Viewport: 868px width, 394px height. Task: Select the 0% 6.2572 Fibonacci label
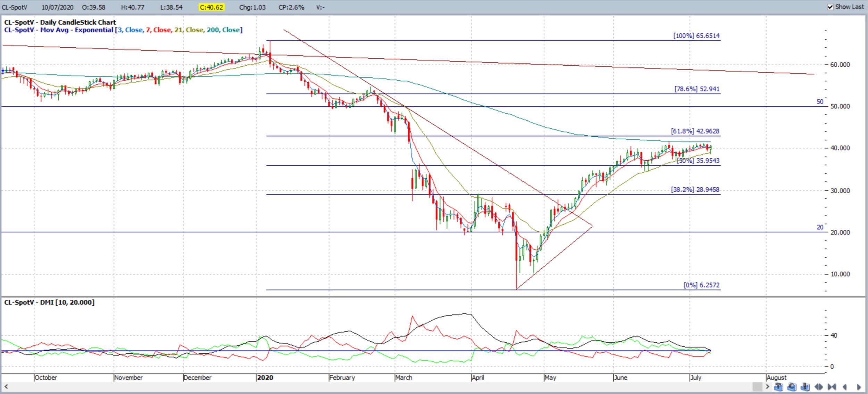tap(702, 285)
